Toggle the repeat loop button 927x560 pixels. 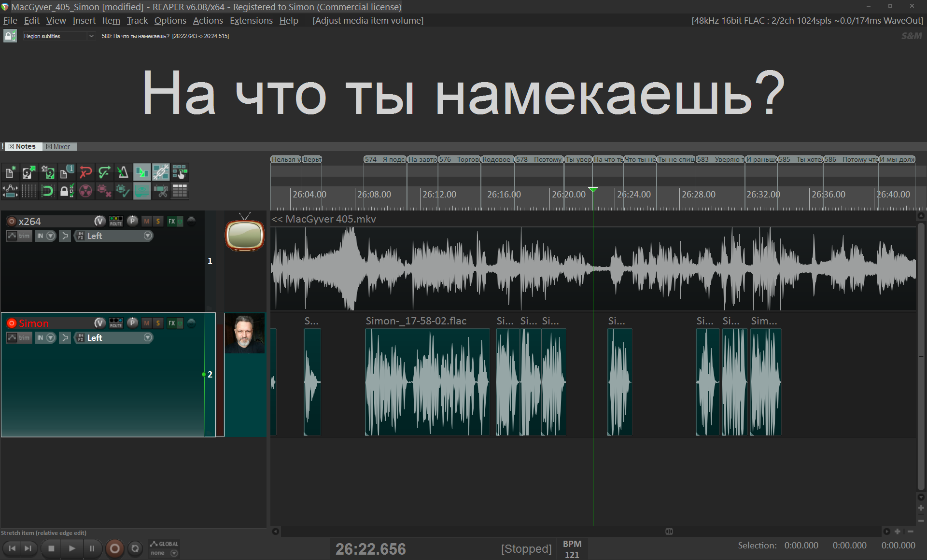(135, 548)
